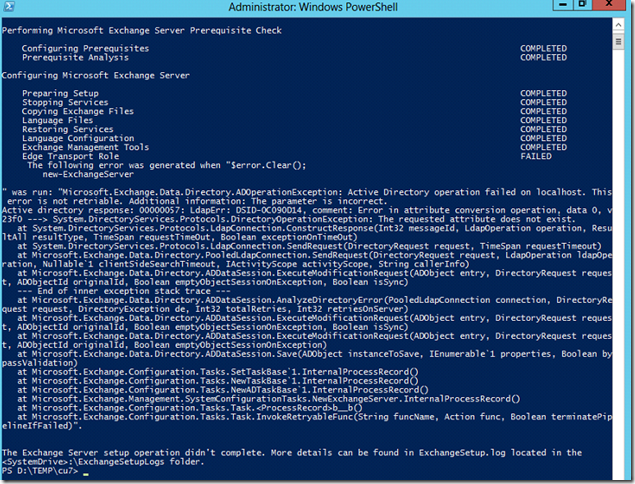Image resolution: width=635 pixels, height=484 pixels.
Task: Maximize the PowerShell window
Action: point(584,7)
